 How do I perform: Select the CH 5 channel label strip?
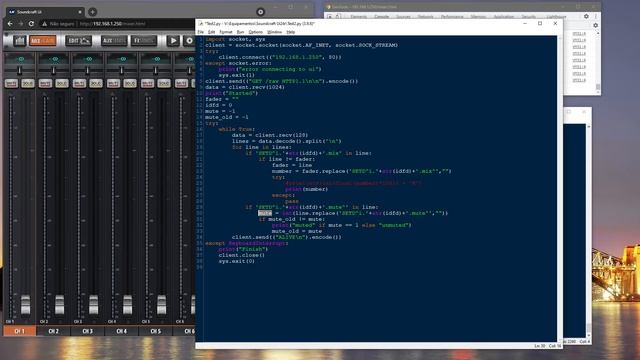click(155, 331)
